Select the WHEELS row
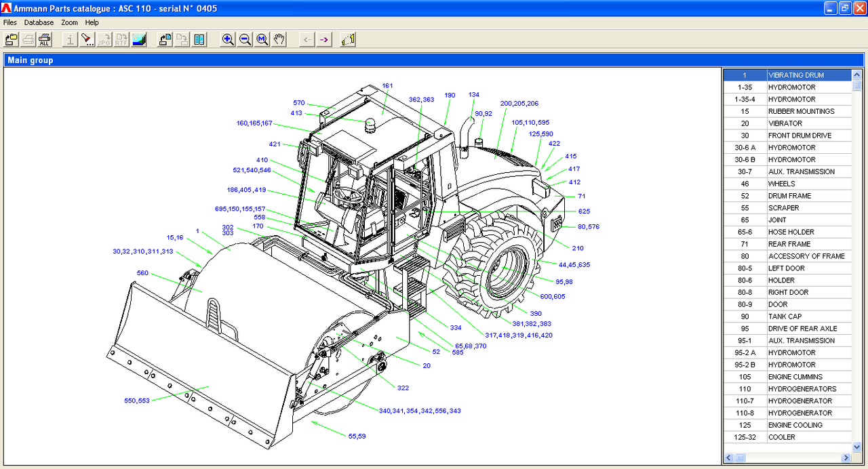868x469 pixels. coord(787,184)
